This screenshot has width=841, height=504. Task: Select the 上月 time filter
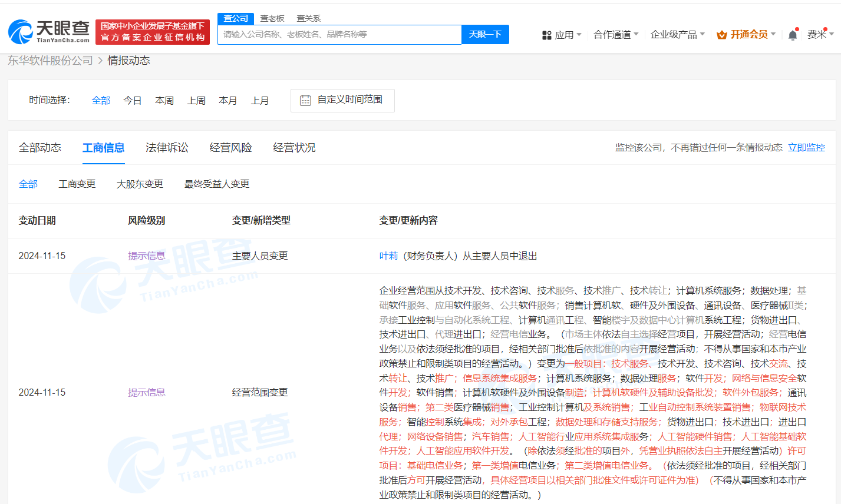coord(260,101)
